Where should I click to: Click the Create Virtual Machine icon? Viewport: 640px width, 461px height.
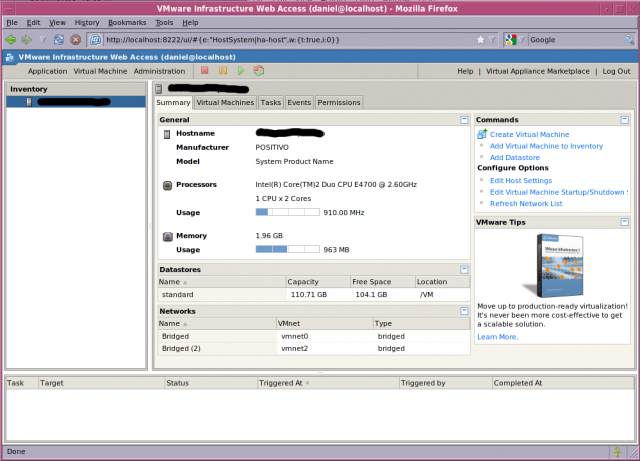[482, 134]
